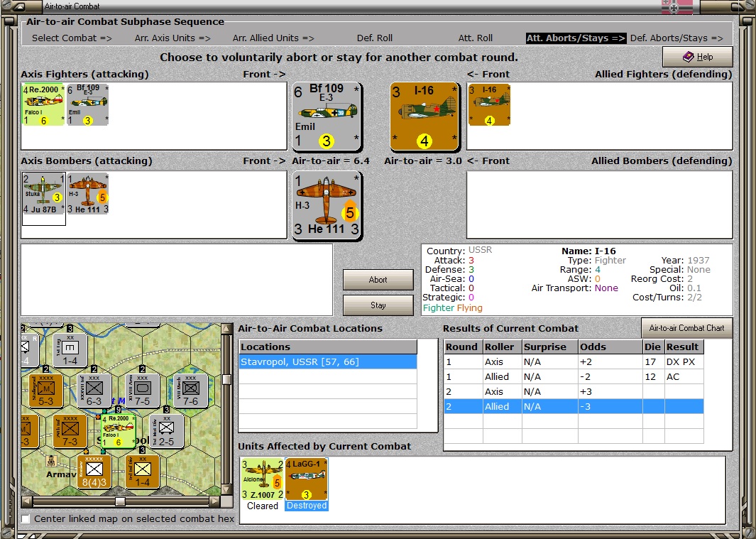The image size is (756, 539).
Task: Click the German cross flag icon in title bar
Action: pyautogui.click(x=677, y=7)
